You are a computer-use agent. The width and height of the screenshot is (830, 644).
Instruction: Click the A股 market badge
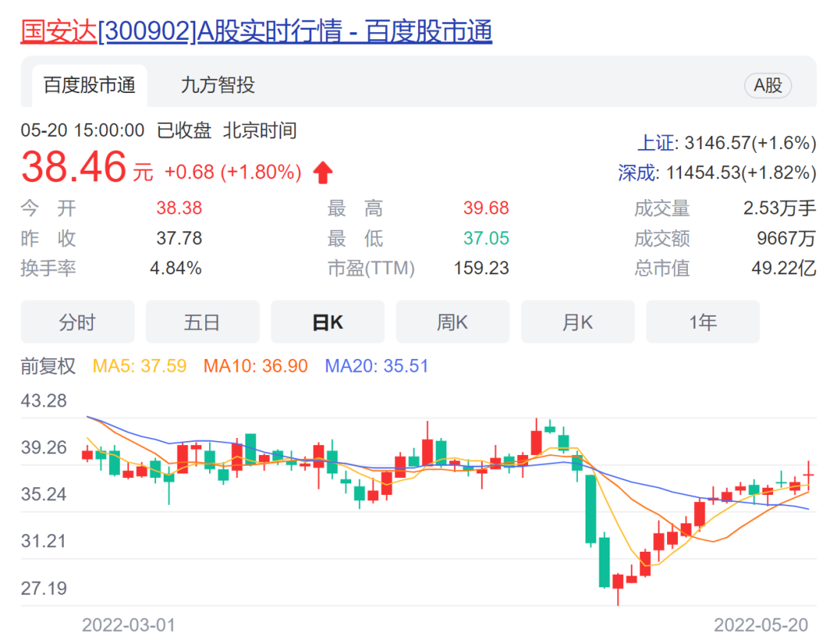click(x=767, y=85)
